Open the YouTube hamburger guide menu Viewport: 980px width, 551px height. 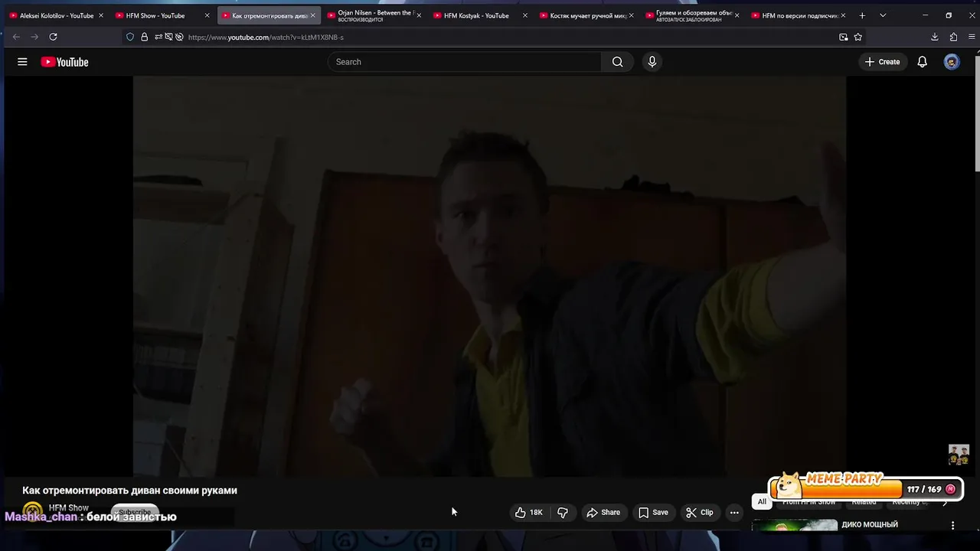pyautogui.click(x=22, y=62)
